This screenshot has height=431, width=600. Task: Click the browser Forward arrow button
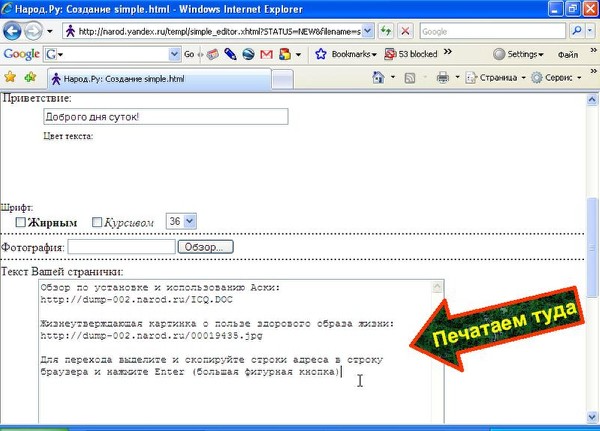click(34, 31)
